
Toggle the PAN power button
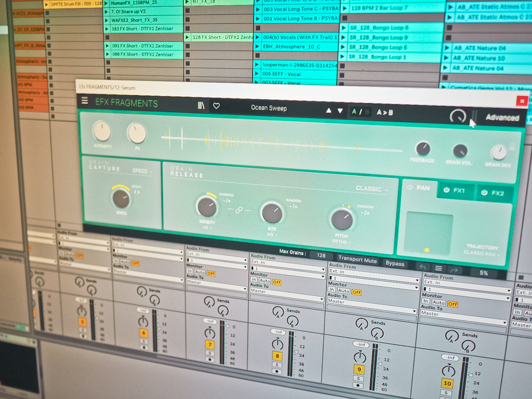tap(410, 187)
